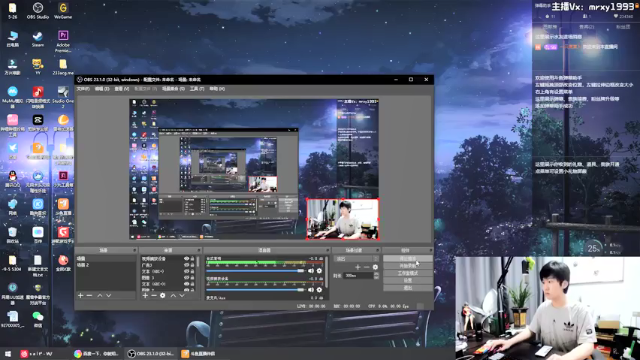
Task: Select the 场景 2 row in Scenes list
Action: tap(106, 265)
